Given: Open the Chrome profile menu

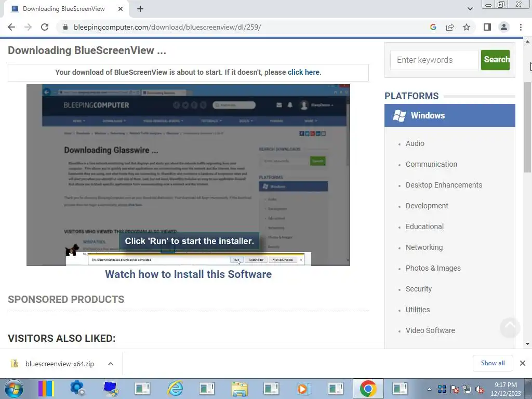Looking at the screenshot, I should [x=504, y=27].
